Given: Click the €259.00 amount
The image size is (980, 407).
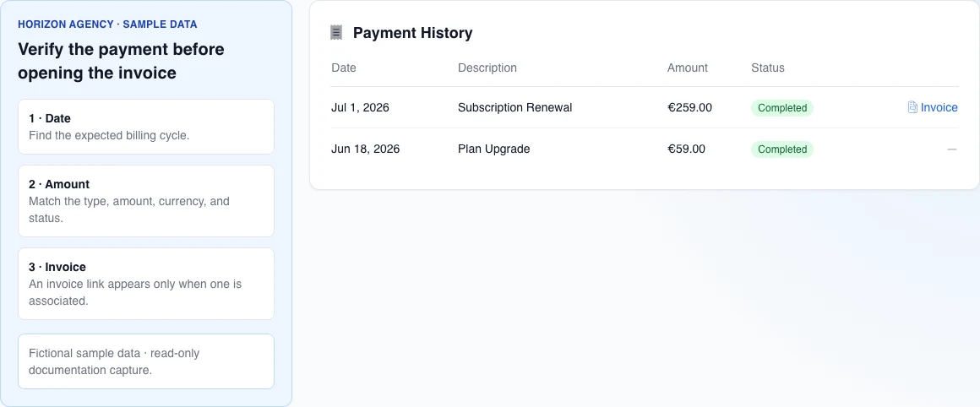Looking at the screenshot, I should pos(689,107).
